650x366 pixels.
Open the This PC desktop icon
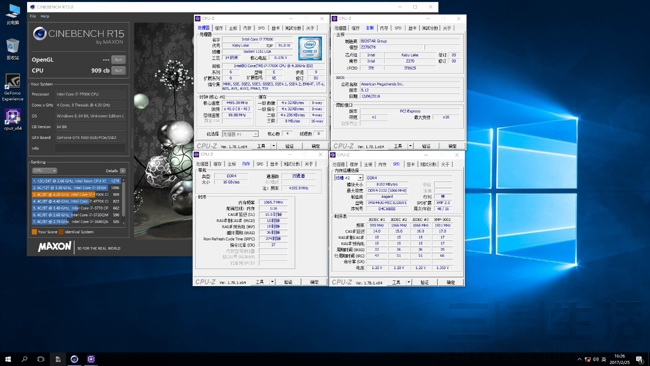13,13
